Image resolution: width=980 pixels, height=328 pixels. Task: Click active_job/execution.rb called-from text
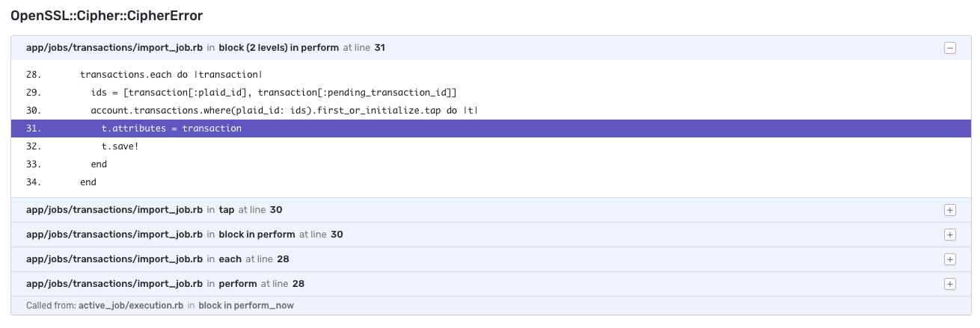pyautogui.click(x=131, y=306)
